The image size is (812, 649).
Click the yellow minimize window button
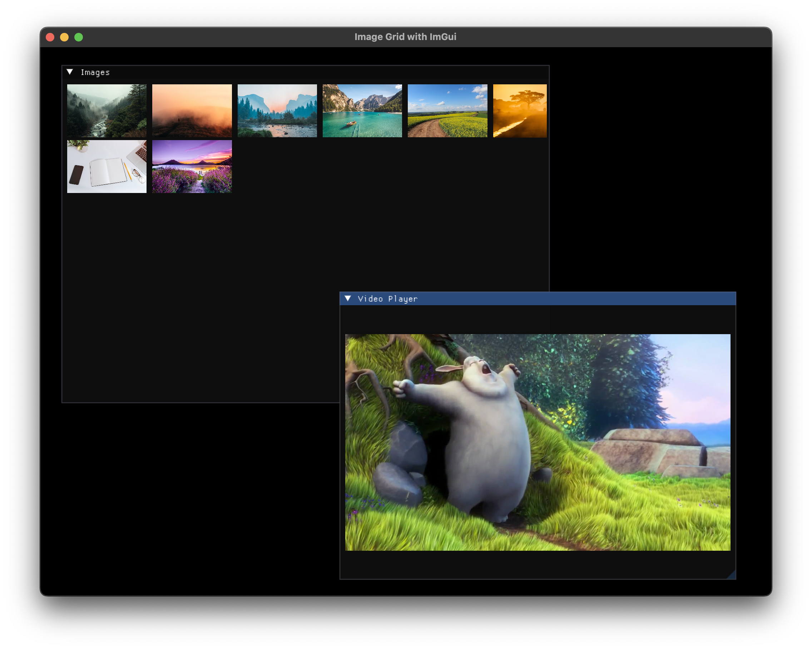click(64, 37)
